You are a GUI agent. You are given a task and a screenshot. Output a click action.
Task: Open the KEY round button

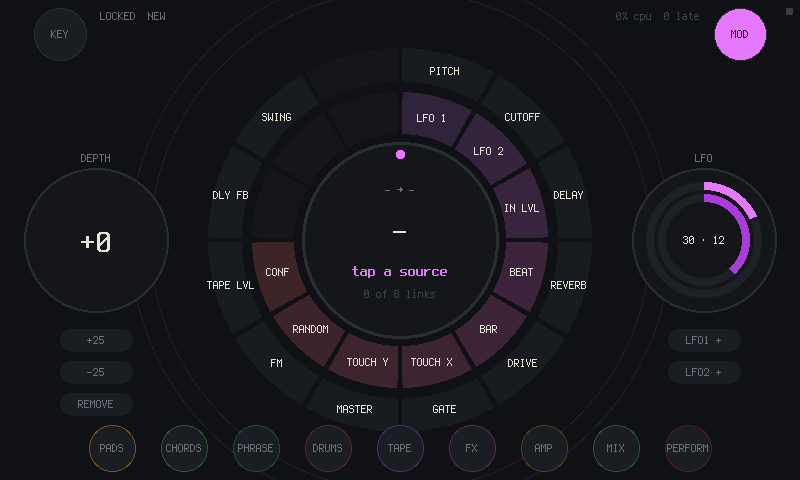click(60, 34)
